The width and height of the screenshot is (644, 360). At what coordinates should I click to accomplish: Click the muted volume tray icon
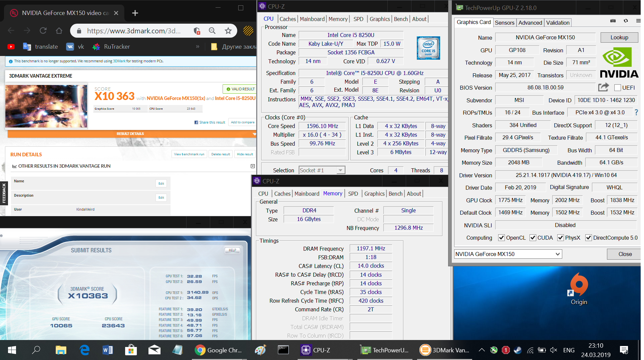click(554, 350)
